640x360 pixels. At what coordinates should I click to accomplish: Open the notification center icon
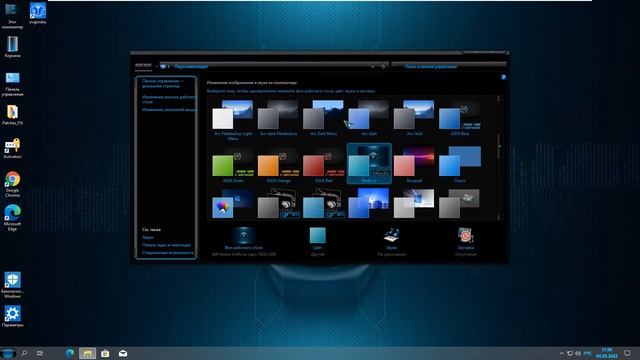click(627, 353)
